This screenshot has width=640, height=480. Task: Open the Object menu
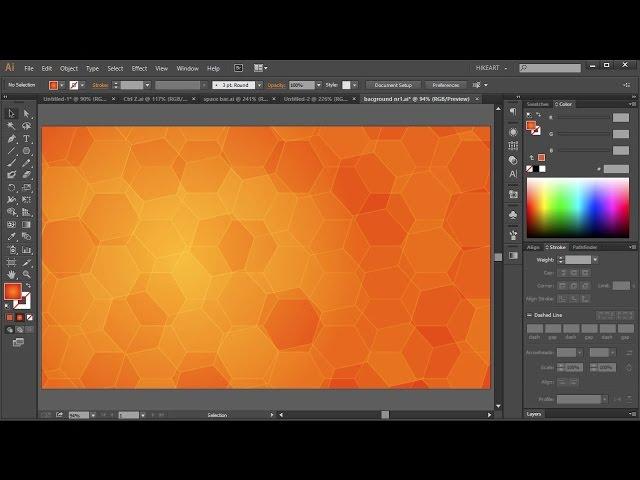[x=69, y=69]
